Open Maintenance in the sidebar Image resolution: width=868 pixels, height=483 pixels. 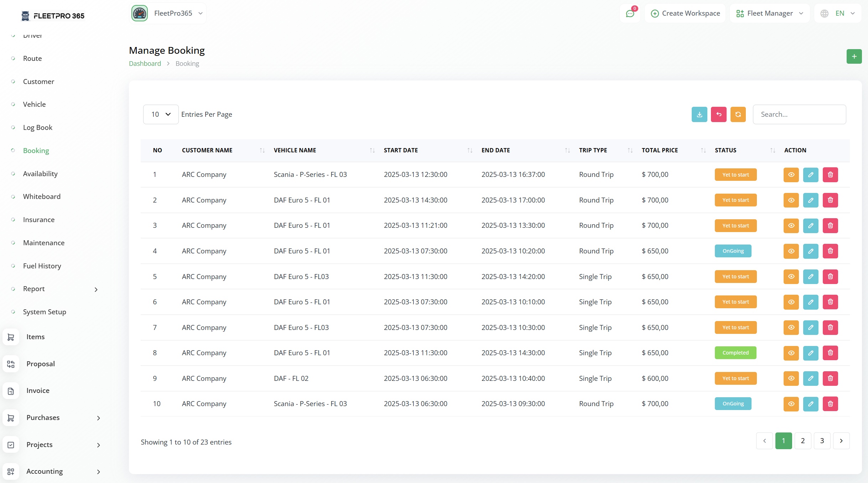click(44, 243)
